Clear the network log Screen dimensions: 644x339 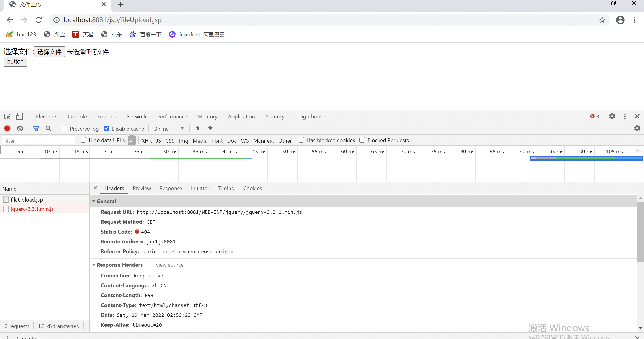click(20, 129)
